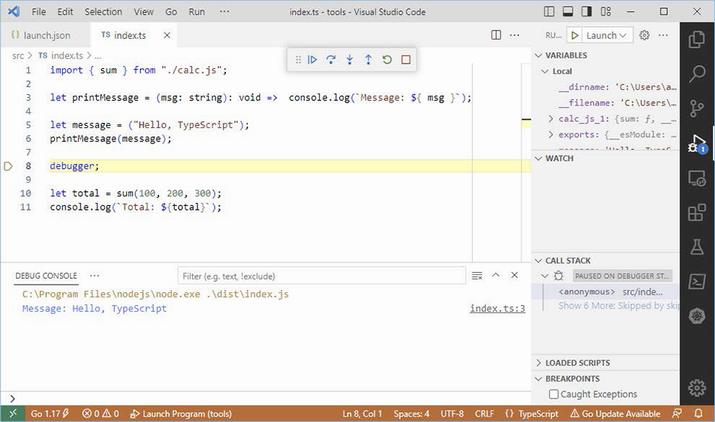
Task: Continue debugging with the Continue button
Action: click(x=312, y=60)
